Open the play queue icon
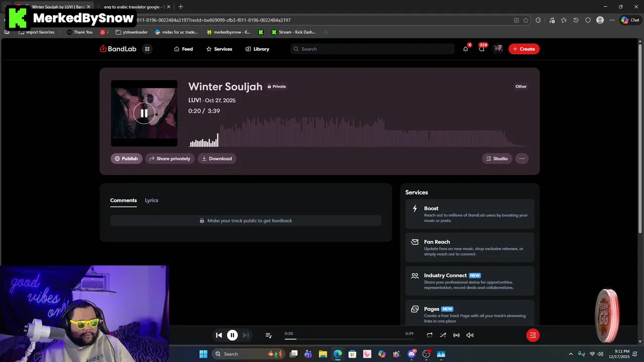Screen dimensions: 644x362 [x=268, y=335]
